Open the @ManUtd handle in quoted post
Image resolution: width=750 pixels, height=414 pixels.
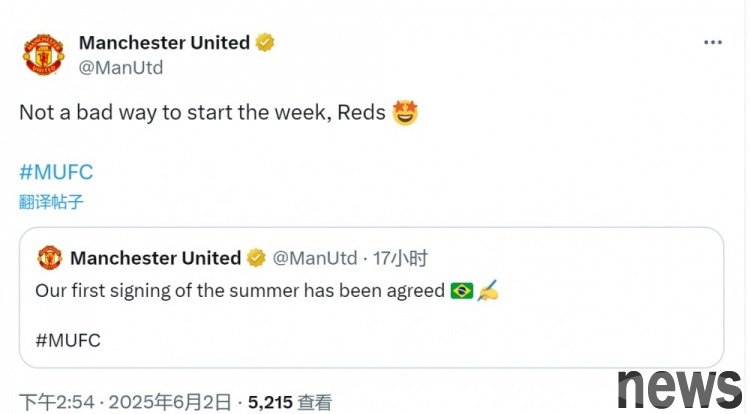[315, 258]
